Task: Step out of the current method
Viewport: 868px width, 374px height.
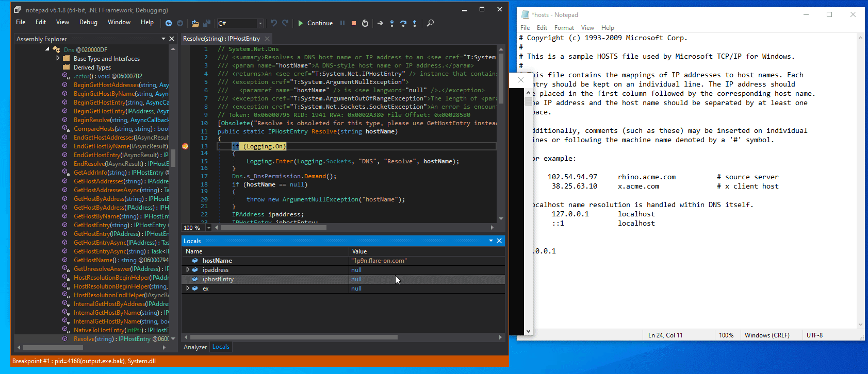Action: [415, 23]
